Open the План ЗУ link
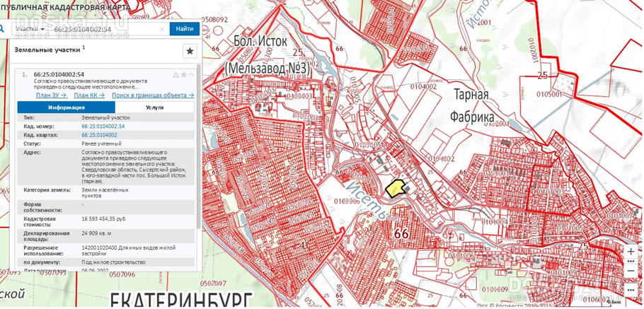644x309 pixels. 51,95
